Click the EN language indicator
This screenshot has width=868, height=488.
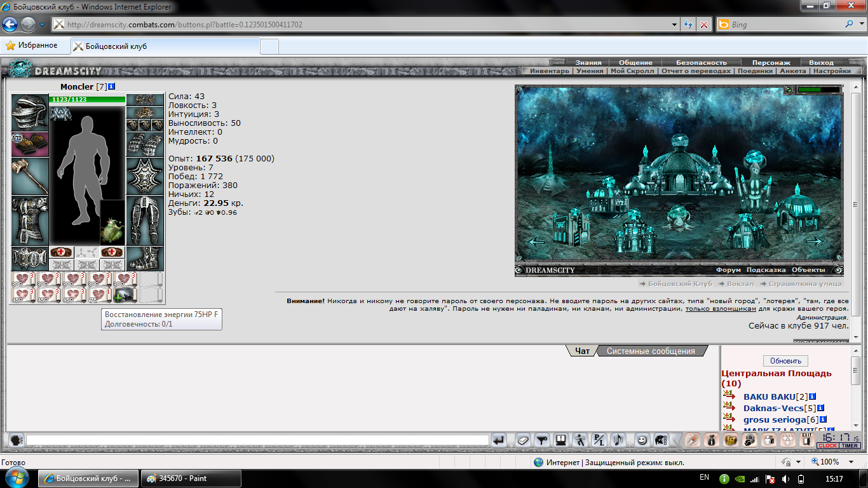tap(704, 477)
